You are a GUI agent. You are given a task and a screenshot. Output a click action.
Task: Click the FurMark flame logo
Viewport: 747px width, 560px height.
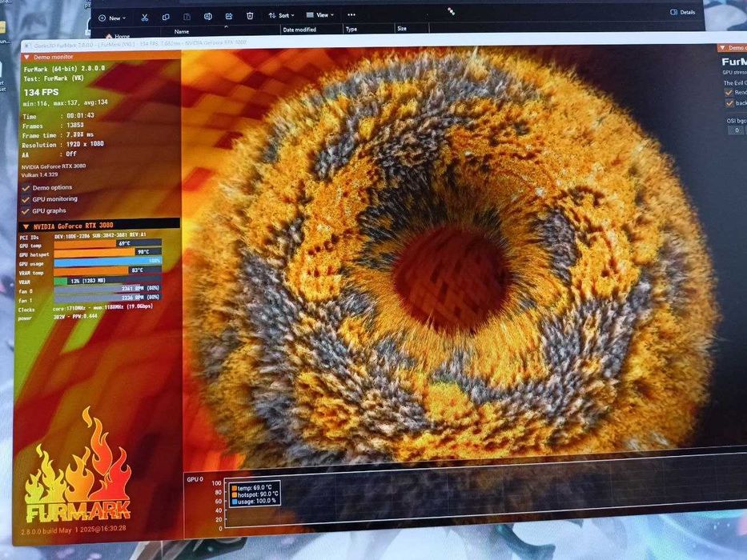point(78,465)
